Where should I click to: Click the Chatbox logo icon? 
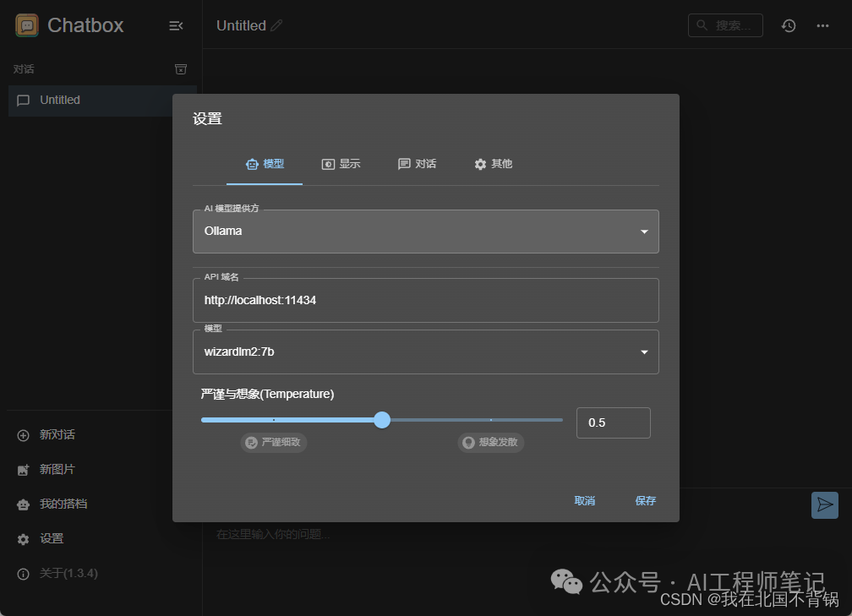coord(27,25)
